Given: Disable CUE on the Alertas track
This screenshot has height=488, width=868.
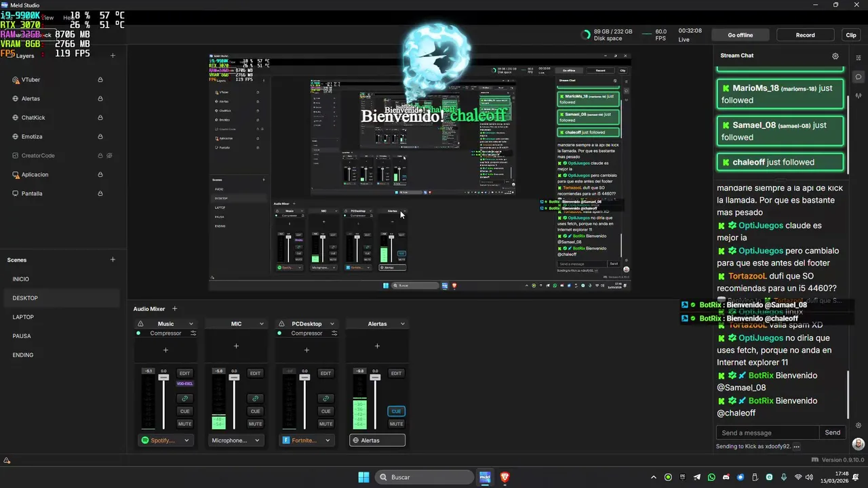Looking at the screenshot, I should click(396, 411).
